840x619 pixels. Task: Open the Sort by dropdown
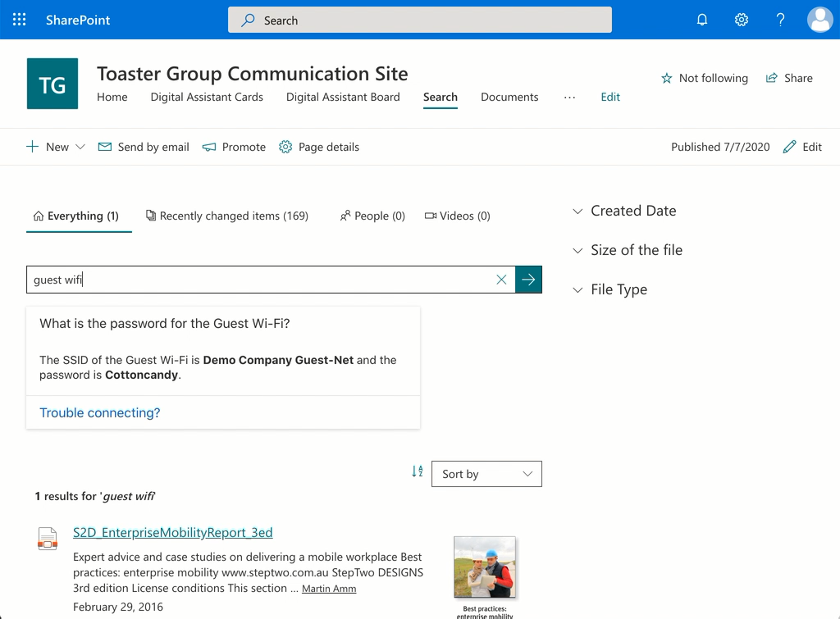(486, 474)
